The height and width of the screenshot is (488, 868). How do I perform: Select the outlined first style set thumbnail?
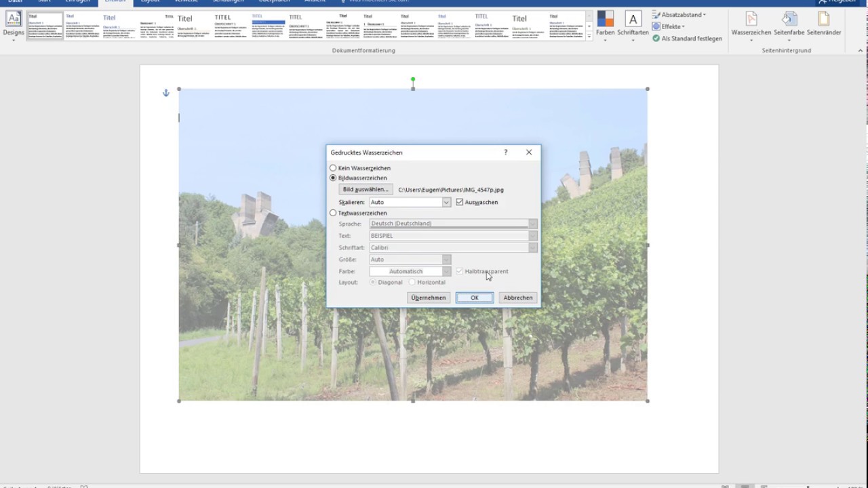(45, 26)
